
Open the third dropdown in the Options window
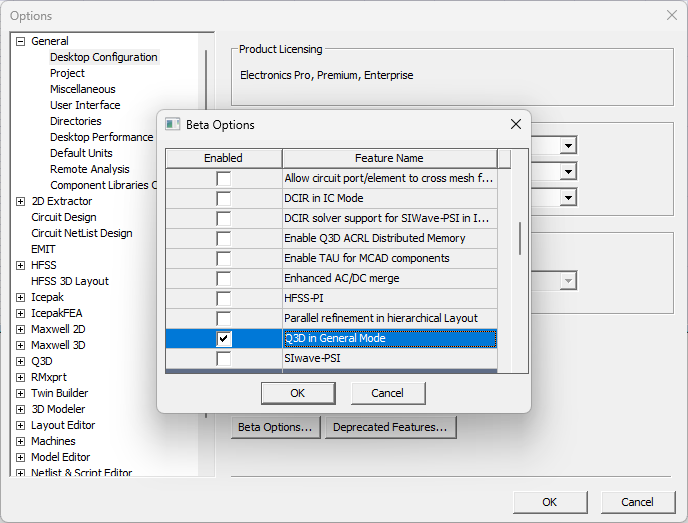pyautogui.click(x=568, y=197)
